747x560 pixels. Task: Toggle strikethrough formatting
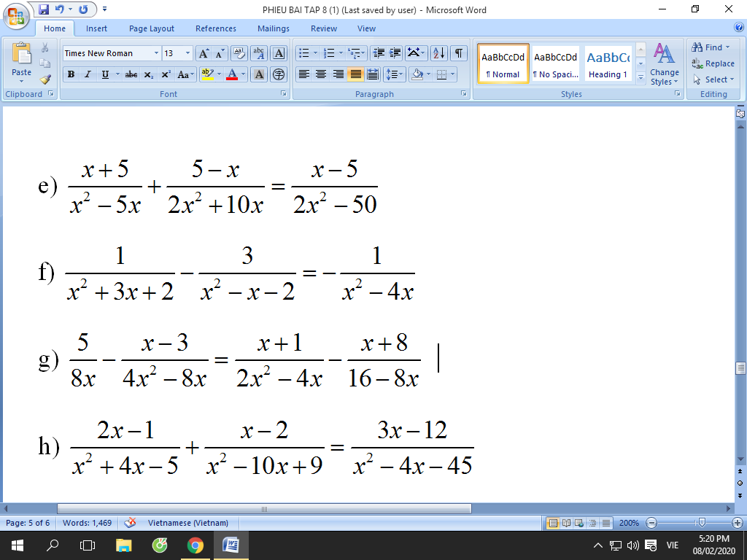131,74
